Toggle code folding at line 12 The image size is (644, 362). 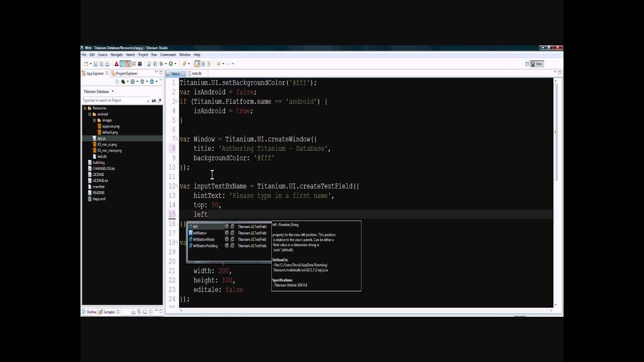(x=176, y=186)
